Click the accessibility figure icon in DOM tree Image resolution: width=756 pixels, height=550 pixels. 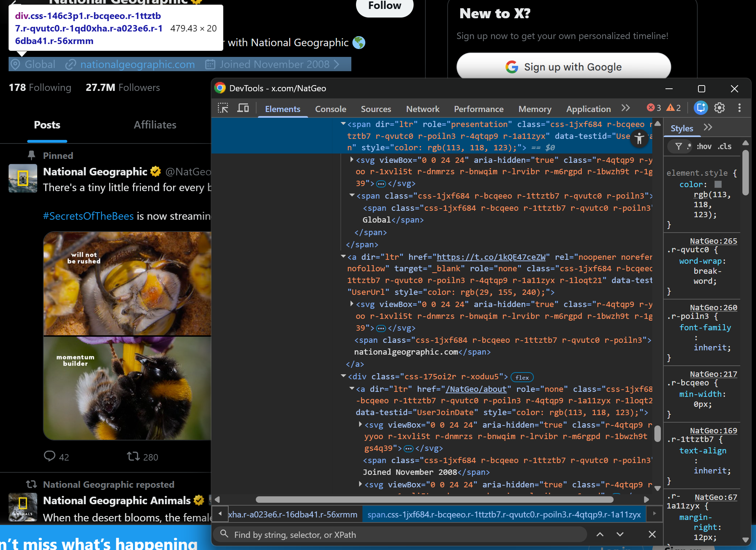coord(639,138)
